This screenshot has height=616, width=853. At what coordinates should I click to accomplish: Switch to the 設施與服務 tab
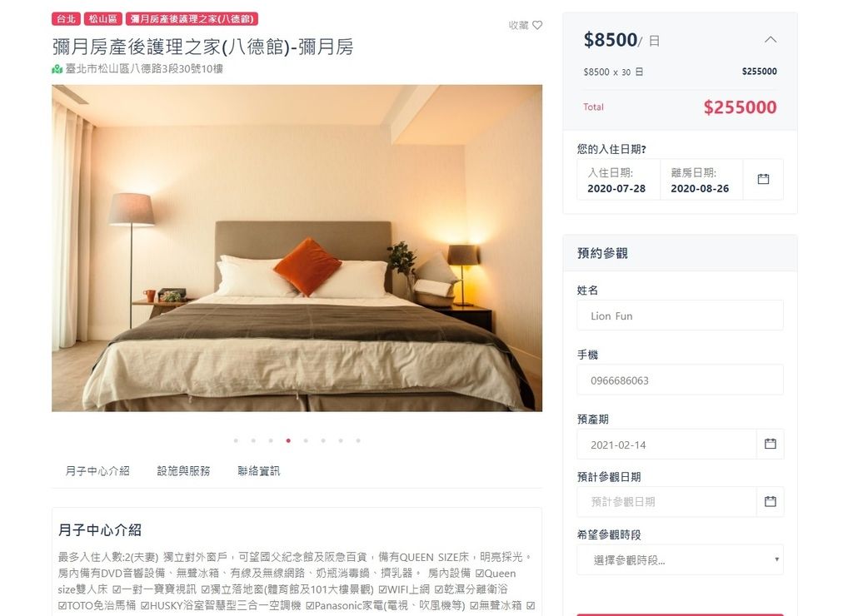pos(183,471)
